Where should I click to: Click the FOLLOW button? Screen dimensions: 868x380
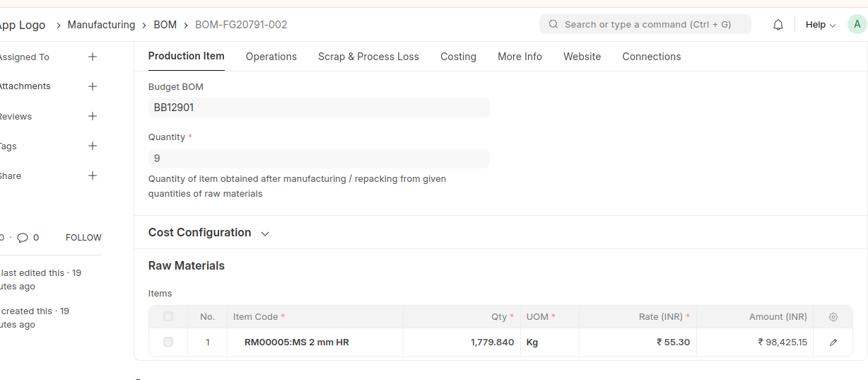coord(83,238)
